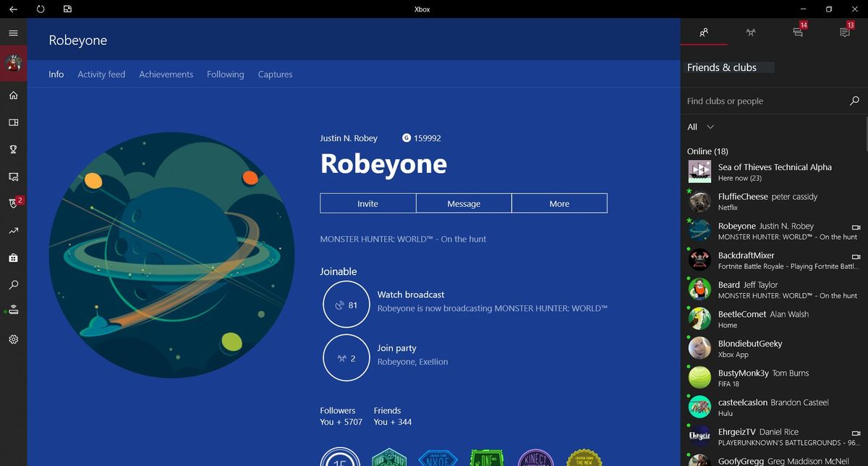Open the All filter dropdown
Image resolution: width=868 pixels, height=466 pixels.
pos(699,127)
